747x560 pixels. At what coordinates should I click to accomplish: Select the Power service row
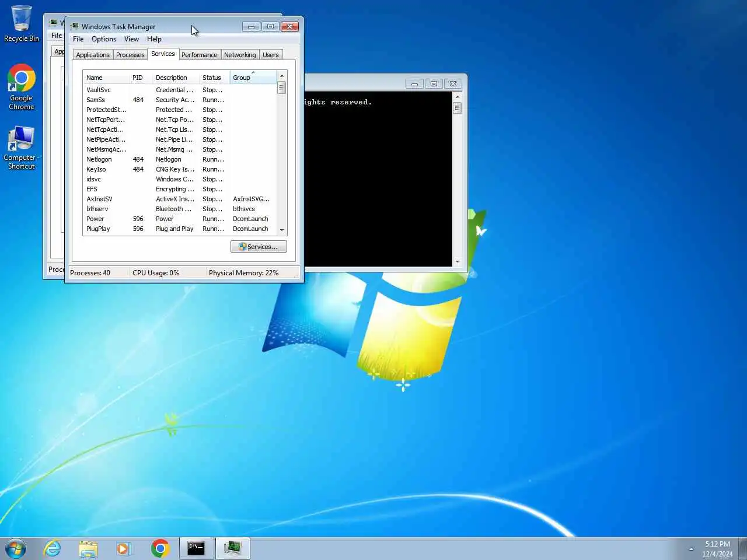coord(180,219)
